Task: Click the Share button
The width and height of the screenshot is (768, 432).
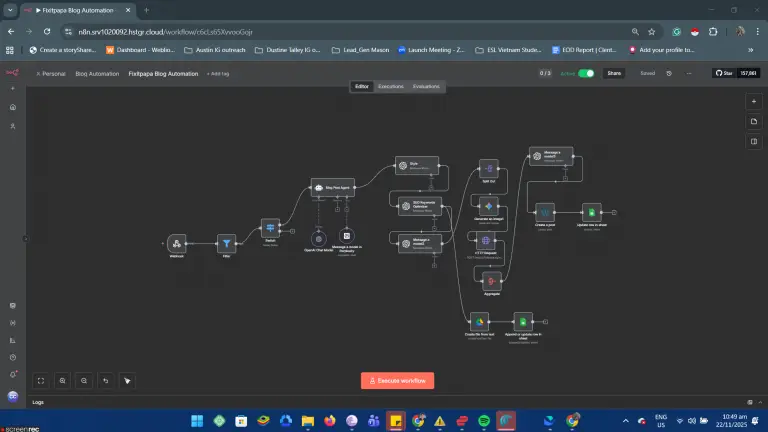Action: 614,73
